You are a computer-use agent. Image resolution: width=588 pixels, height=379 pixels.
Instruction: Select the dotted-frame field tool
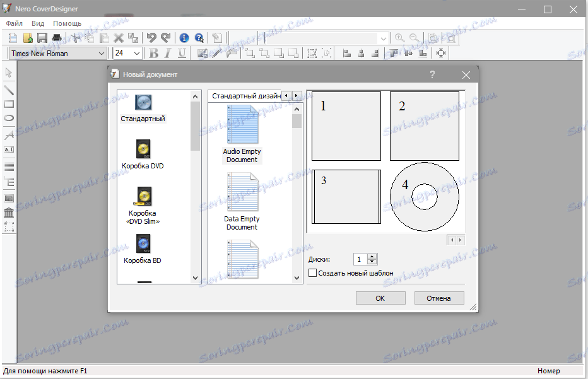(9, 226)
